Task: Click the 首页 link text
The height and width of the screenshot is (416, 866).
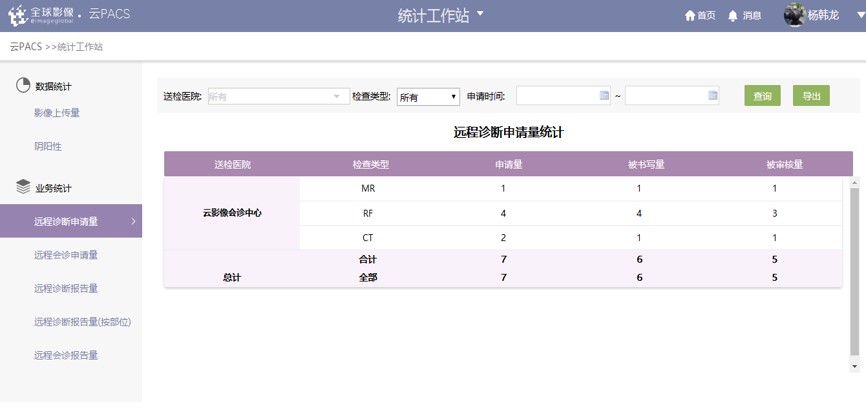Action: [x=706, y=16]
